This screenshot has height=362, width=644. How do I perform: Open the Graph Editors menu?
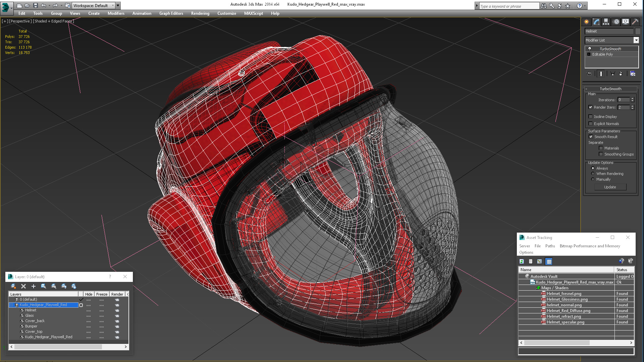point(171,13)
